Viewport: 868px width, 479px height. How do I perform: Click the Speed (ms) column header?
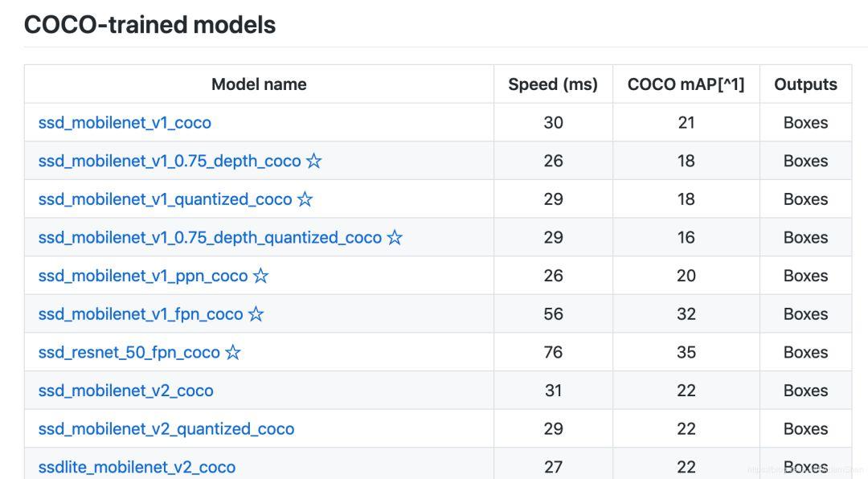553,84
